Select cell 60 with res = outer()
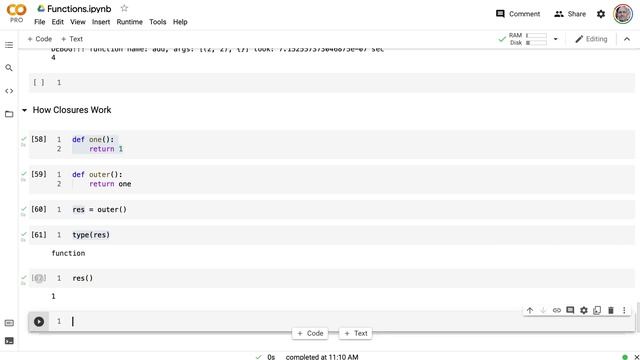This screenshot has width=640, height=360. pyautogui.click(x=331, y=209)
